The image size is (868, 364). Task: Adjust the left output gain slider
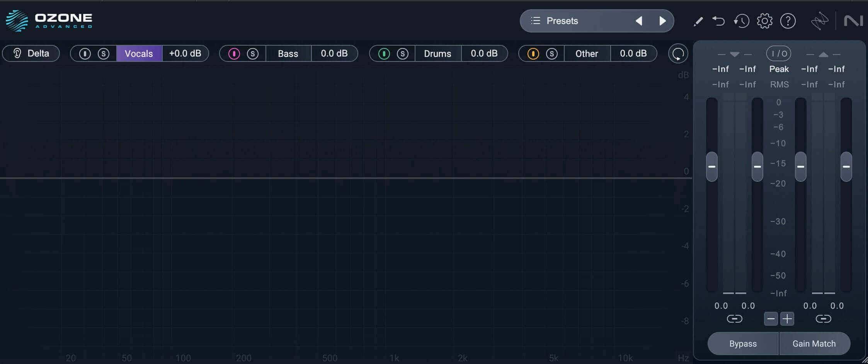pyautogui.click(x=801, y=167)
